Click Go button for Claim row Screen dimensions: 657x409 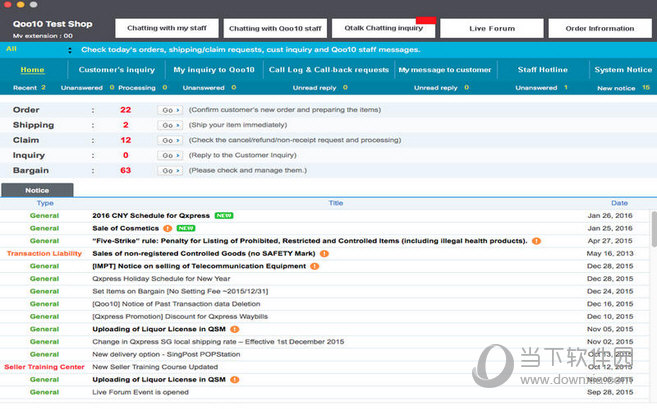click(x=170, y=140)
